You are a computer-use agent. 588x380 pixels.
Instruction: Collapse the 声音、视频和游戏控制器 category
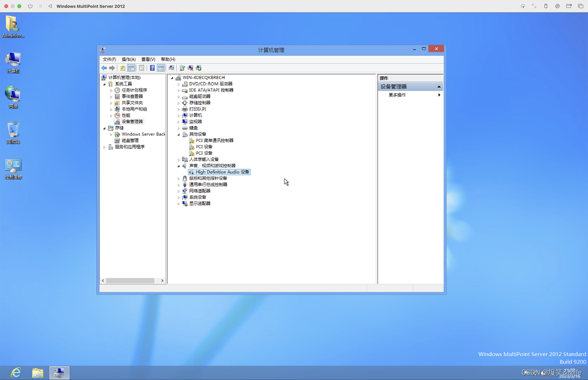[178, 166]
